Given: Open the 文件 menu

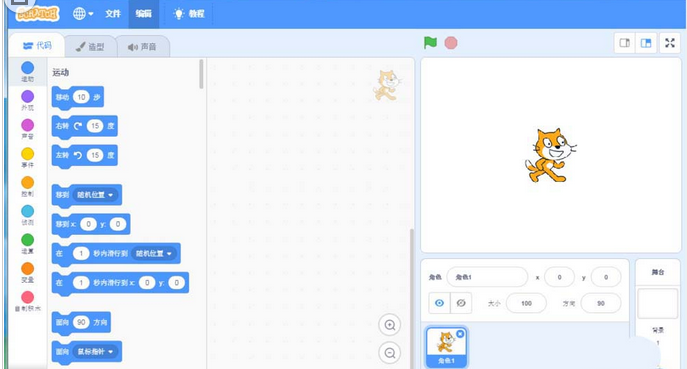Looking at the screenshot, I should point(113,14).
